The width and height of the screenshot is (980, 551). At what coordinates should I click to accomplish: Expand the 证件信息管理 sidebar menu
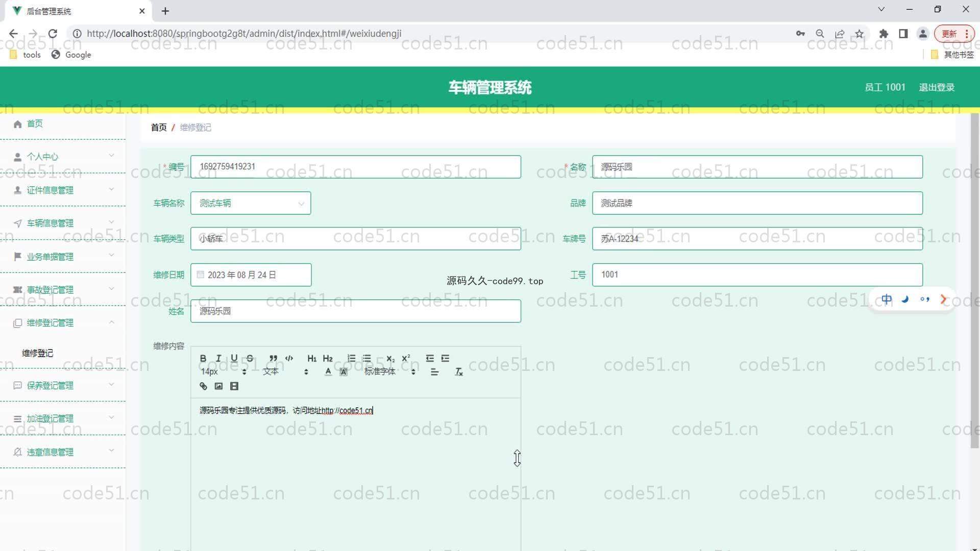click(x=63, y=190)
